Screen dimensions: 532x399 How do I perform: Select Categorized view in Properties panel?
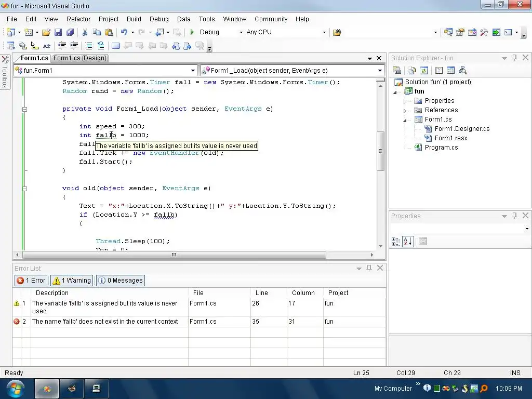tap(395, 242)
